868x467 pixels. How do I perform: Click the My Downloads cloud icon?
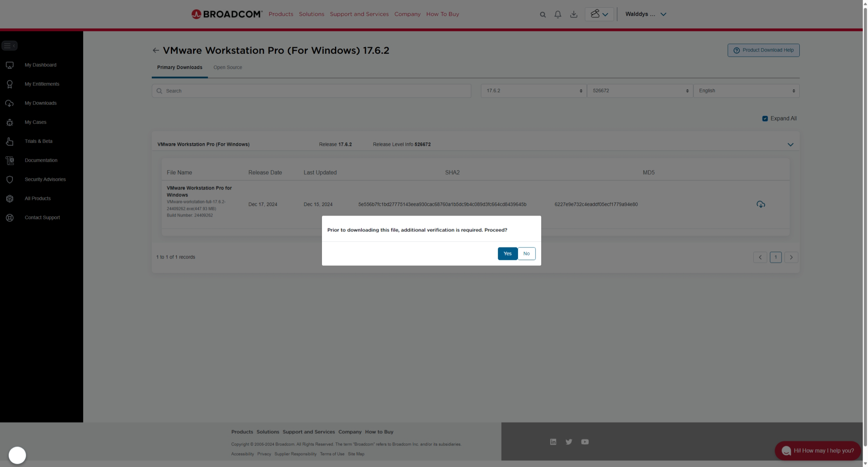pos(9,103)
